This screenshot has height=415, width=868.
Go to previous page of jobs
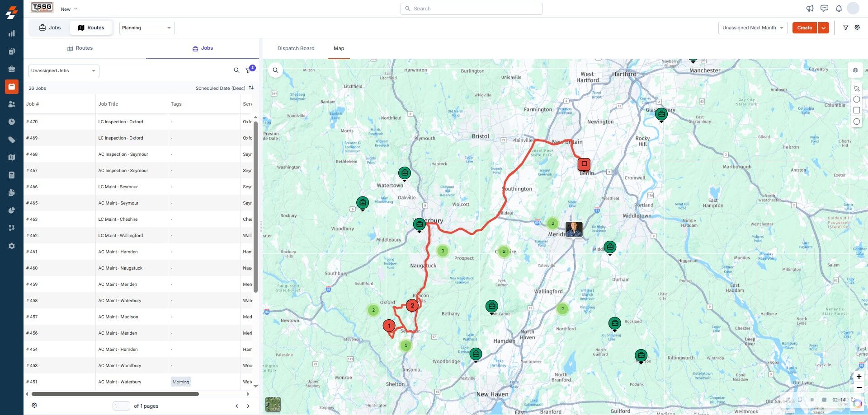tap(236, 406)
